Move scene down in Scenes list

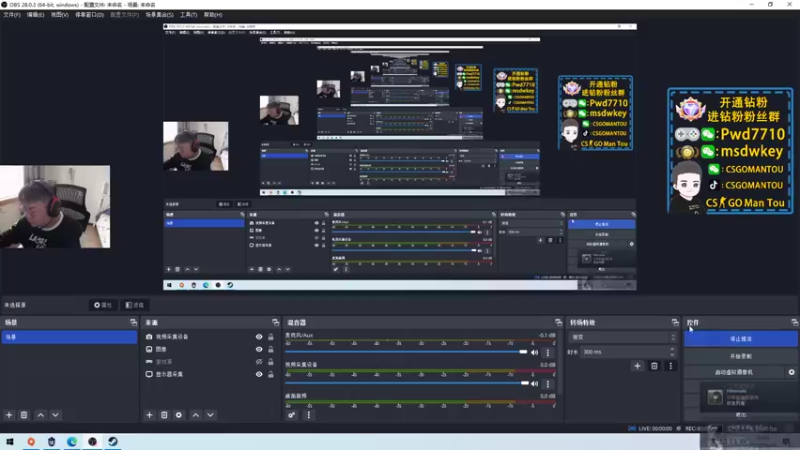tap(55, 415)
